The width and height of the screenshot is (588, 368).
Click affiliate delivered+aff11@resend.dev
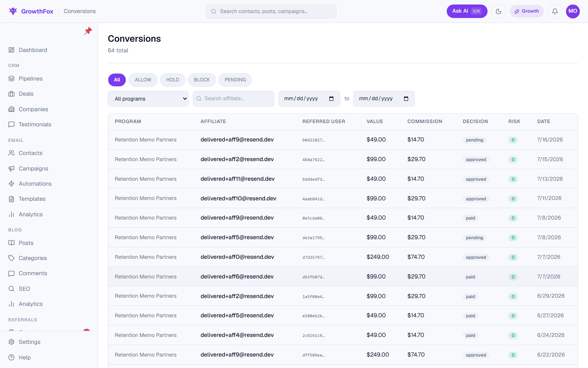(237, 179)
